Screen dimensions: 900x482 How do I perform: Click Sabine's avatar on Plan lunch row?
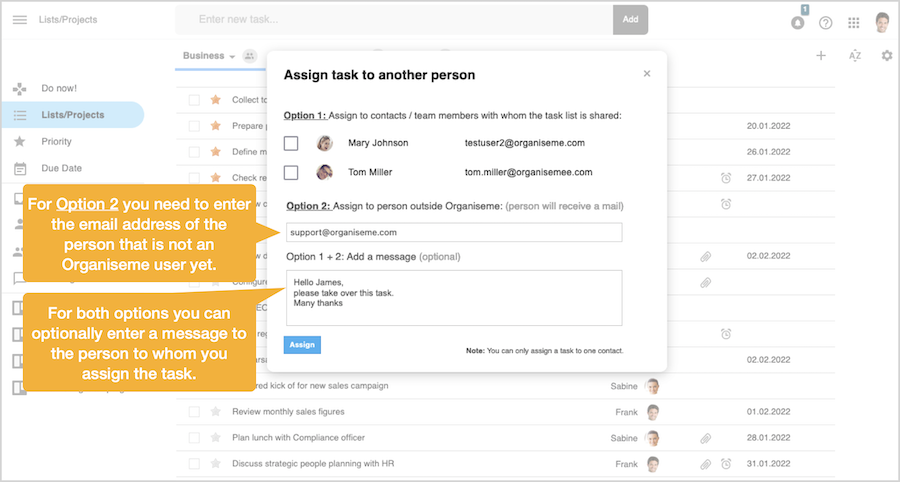tap(652, 438)
